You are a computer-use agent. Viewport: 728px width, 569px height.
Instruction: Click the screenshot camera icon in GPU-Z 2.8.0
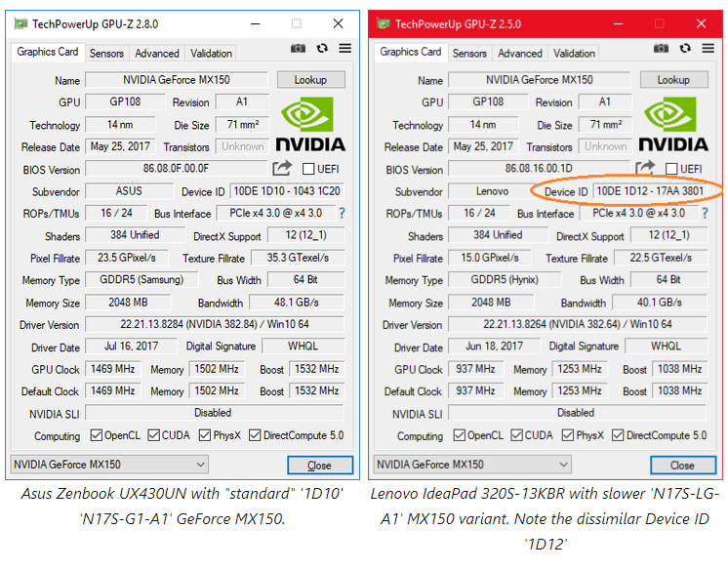coord(298,48)
